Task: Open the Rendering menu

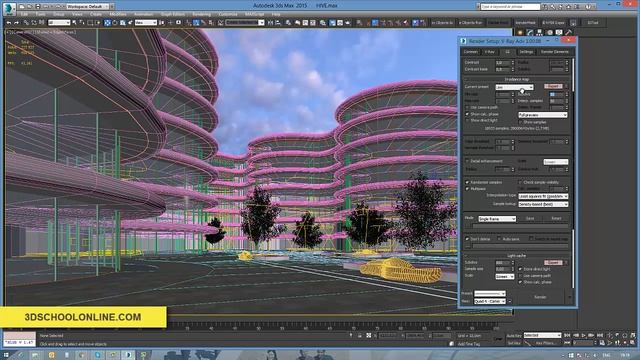Action: point(202,14)
